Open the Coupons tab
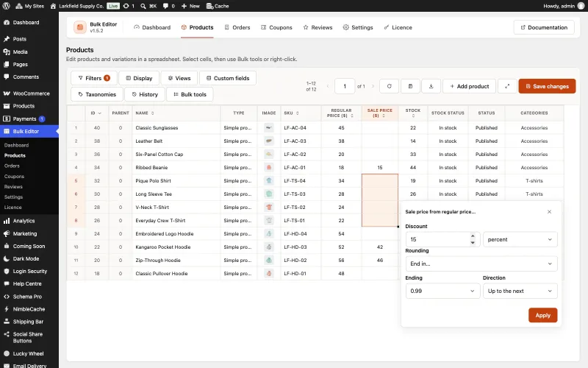588x368 pixels. tap(276, 27)
